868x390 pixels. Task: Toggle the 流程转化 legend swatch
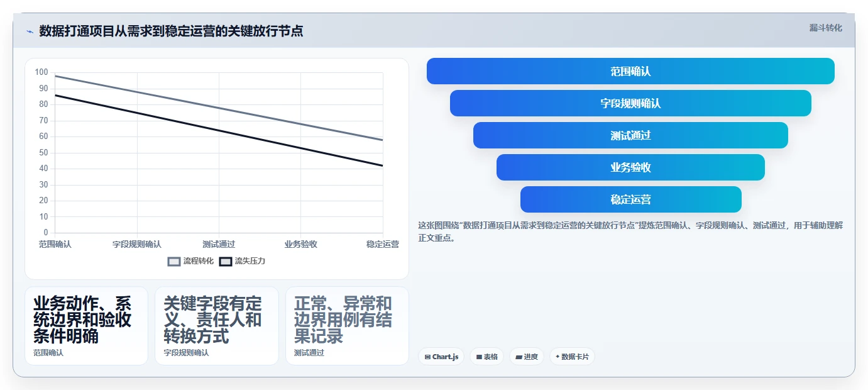click(174, 261)
